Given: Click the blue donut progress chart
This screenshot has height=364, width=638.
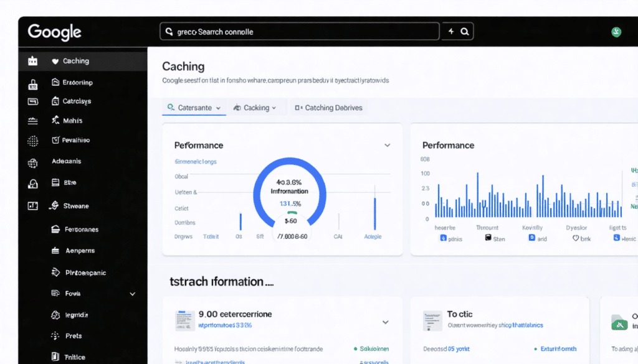Looking at the screenshot, I should point(289,193).
